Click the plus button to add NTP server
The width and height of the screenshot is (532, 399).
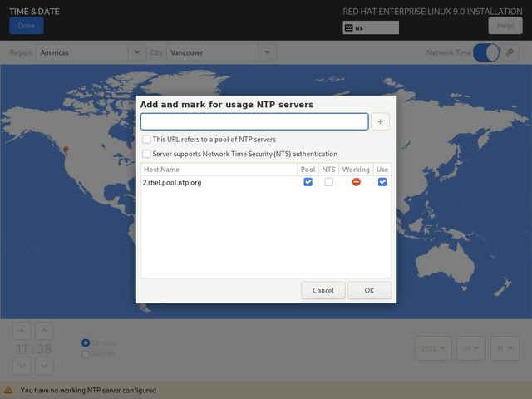[380, 121]
